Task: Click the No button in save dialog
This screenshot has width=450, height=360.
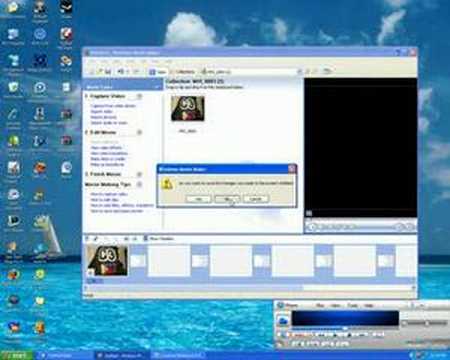Action: [x=227, y=199]
